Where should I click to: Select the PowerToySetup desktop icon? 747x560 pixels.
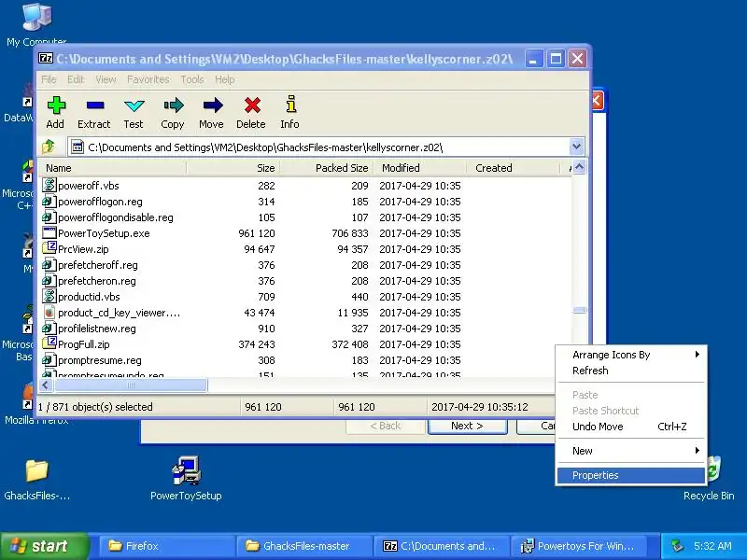pos(186,479)
